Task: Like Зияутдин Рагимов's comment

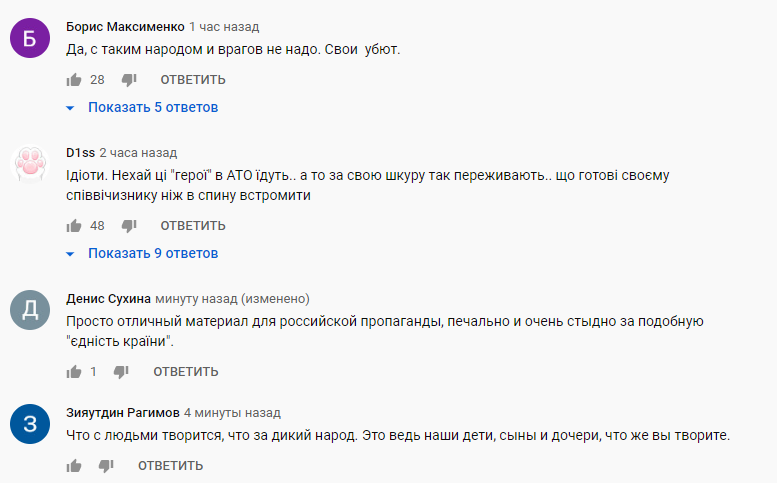Action: (74, 466)
